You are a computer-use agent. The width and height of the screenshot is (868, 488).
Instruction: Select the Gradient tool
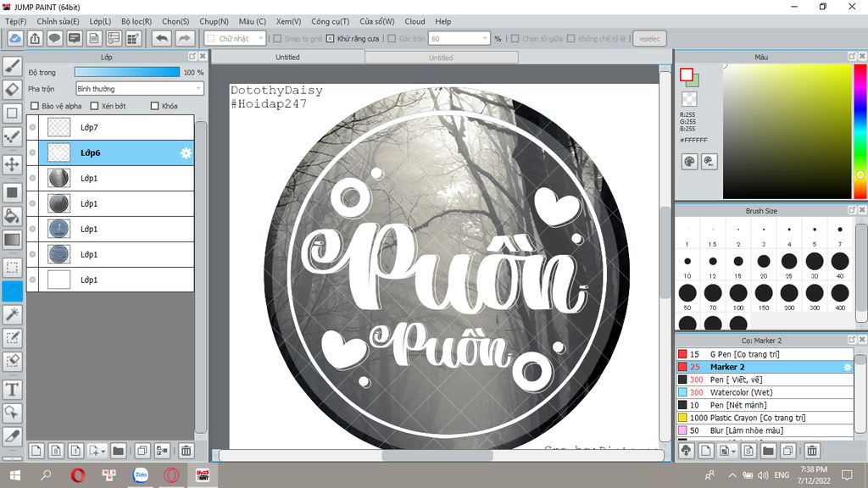pyautogui.click(x=12, y=240)
